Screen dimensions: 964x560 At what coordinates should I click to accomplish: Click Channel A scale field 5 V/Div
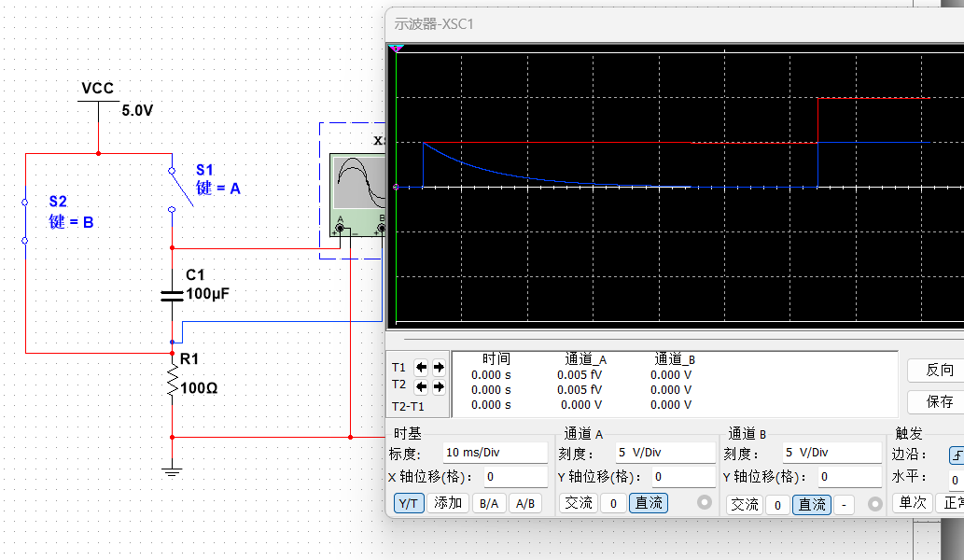(x=665, y=453)
